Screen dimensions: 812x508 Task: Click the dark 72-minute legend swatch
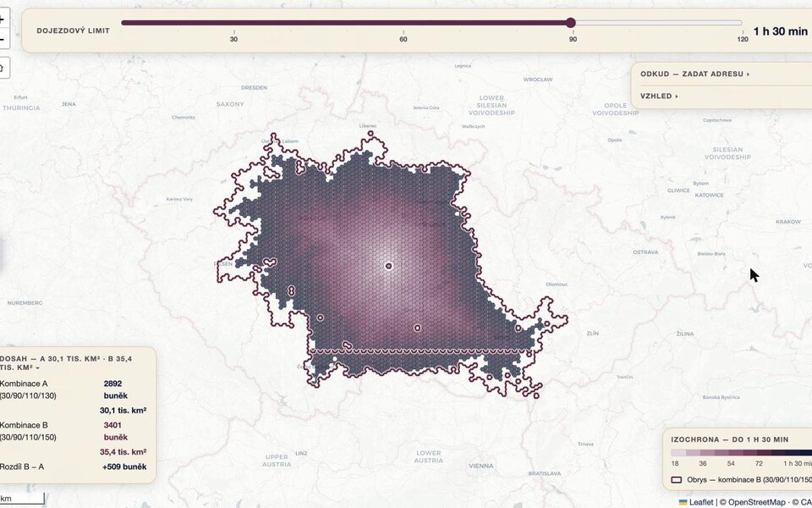pos(763,452)
